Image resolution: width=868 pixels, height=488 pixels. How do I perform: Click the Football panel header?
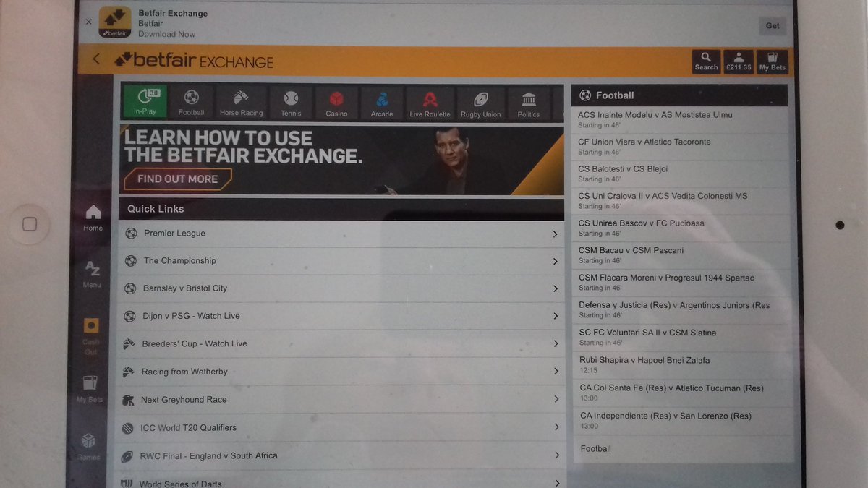pyautogui.click(x=680, y=95)
